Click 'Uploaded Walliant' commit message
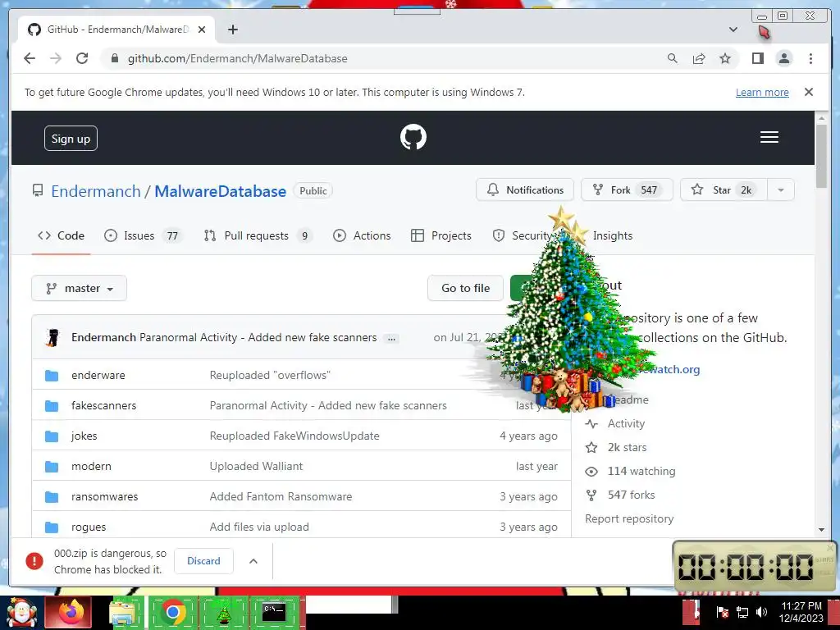 [256, 466]
